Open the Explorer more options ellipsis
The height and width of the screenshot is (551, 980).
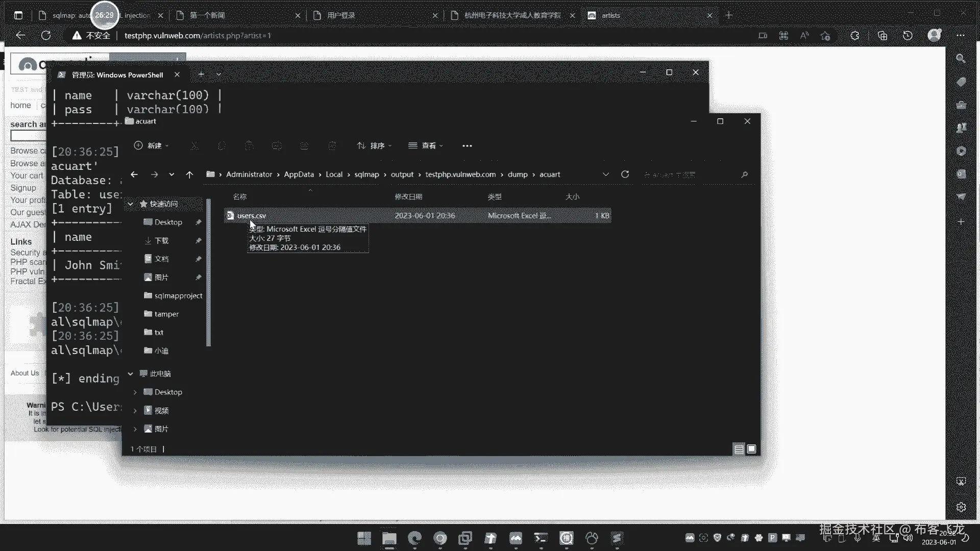point(467,146)
